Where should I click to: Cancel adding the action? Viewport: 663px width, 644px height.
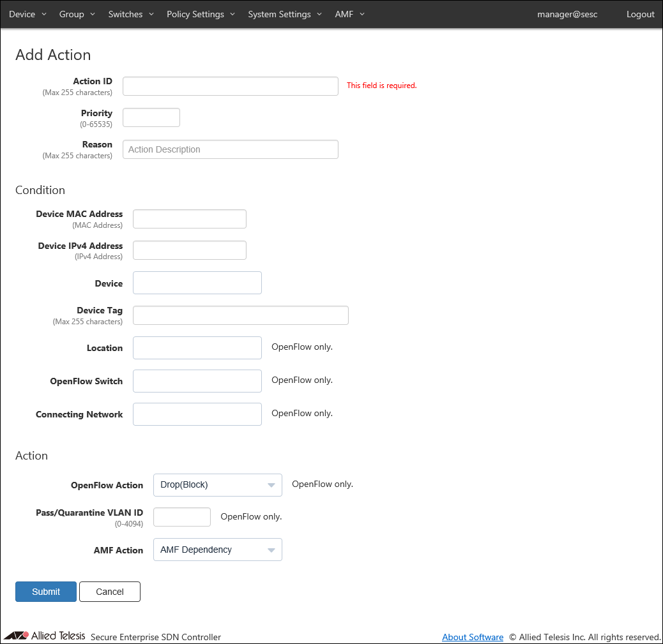point(110,592)
